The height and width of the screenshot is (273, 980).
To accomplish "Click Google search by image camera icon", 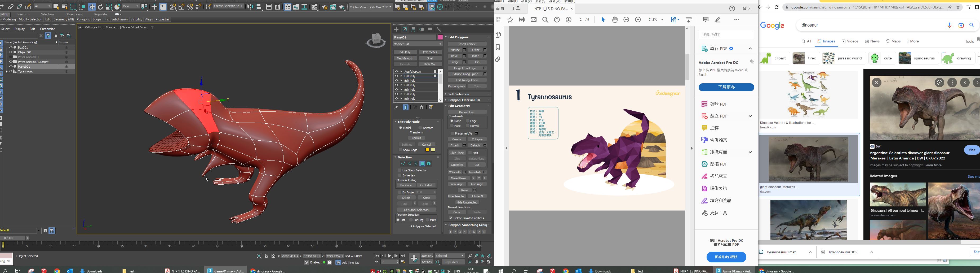I will point(961,25).
